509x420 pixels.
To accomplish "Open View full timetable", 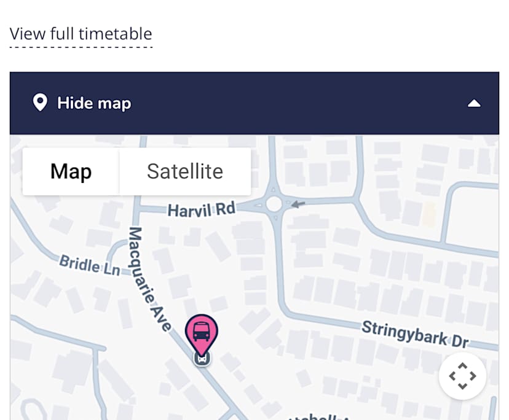I will click(x=81, y=34).
